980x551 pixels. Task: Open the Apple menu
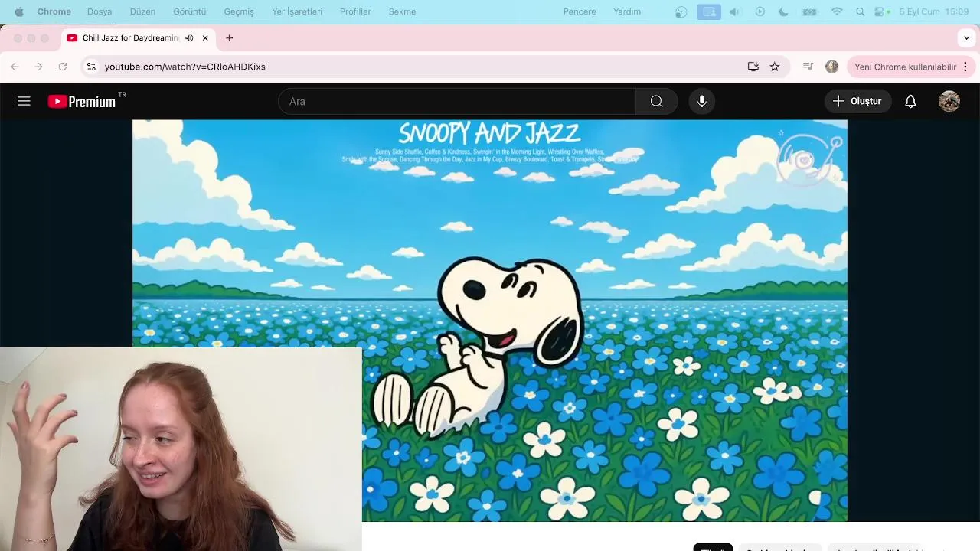click(x=19, y=11)
